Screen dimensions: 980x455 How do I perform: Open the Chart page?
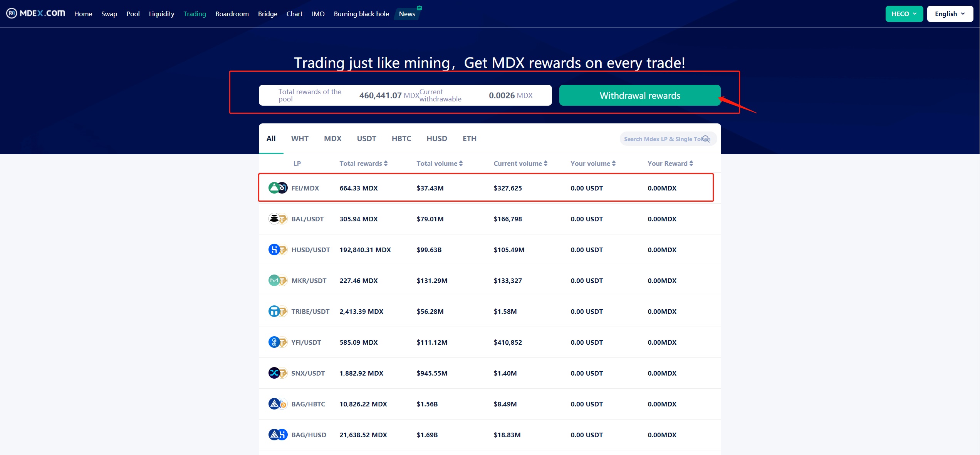tap(294, 14)
